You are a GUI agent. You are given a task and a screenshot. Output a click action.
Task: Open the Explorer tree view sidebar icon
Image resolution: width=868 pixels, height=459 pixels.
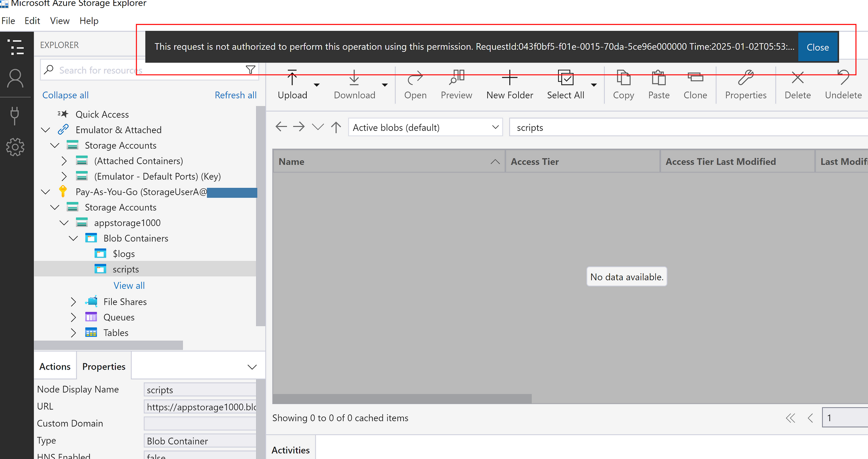click(x=16, y=47)
